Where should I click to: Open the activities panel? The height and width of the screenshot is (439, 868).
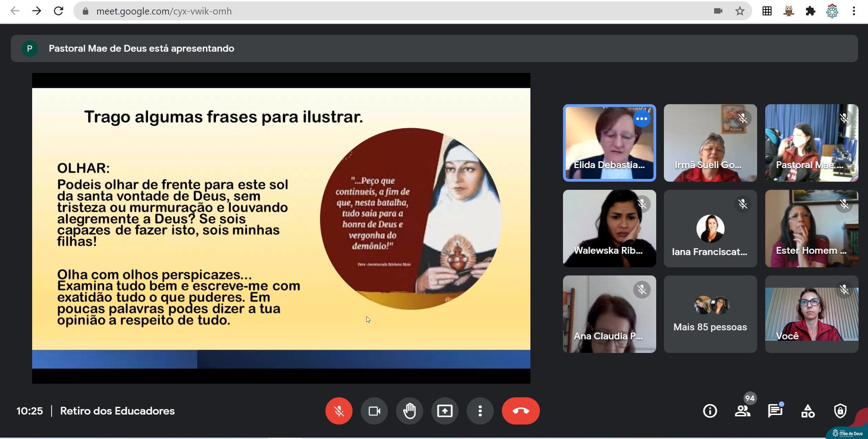tap(808, 411)
